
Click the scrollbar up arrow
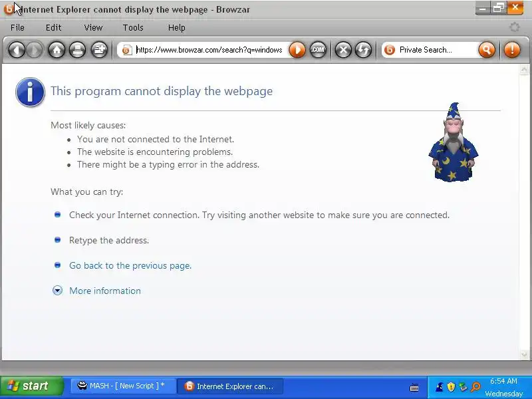pos(524,70)
